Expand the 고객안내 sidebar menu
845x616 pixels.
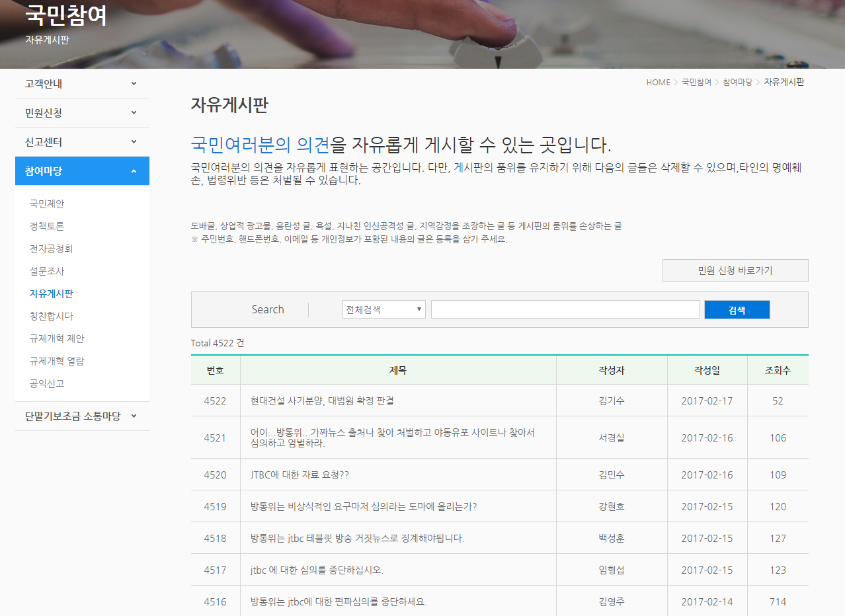[82, 84]
